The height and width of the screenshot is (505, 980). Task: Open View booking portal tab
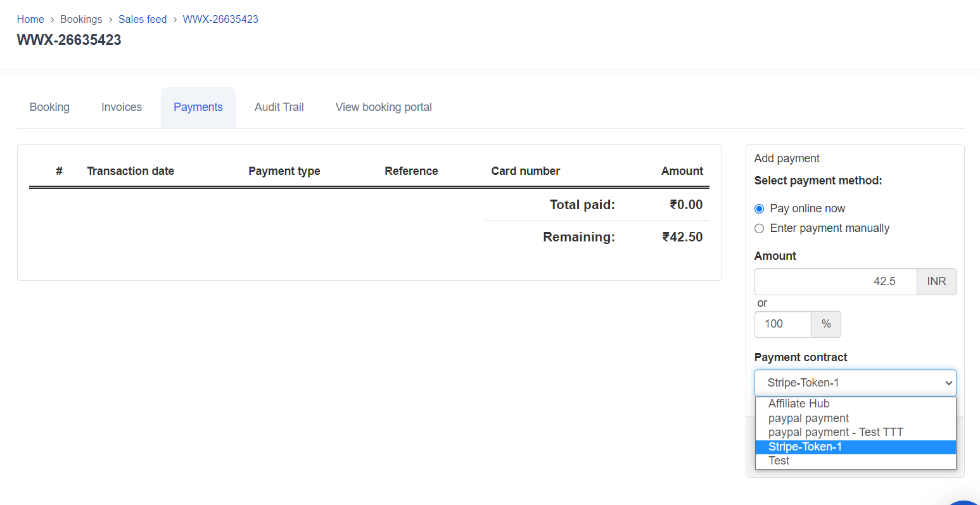pyautogui.click(x=384, y=107)
